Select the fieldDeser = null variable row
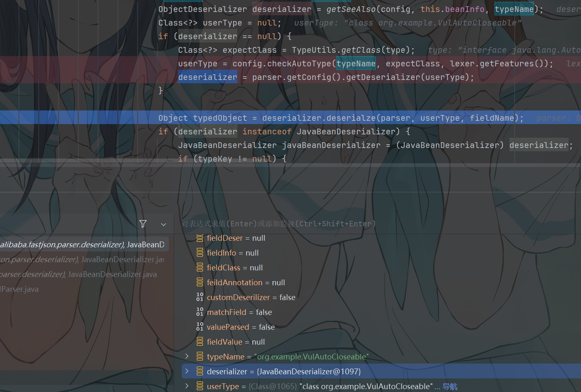Image resolution: width=581 pixels, height=392 pixels. tap(381, 238)
